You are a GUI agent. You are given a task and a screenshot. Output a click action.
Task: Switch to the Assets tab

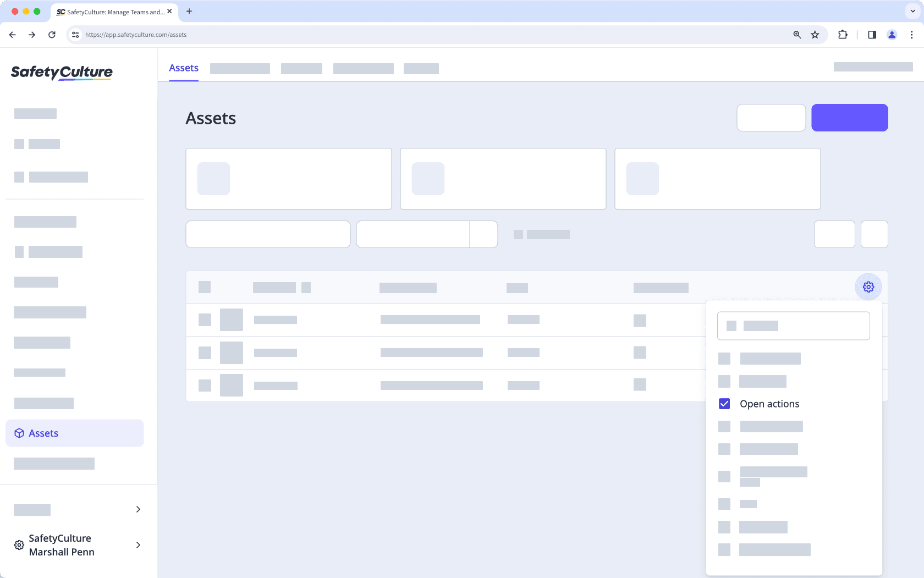pos(183,68)
